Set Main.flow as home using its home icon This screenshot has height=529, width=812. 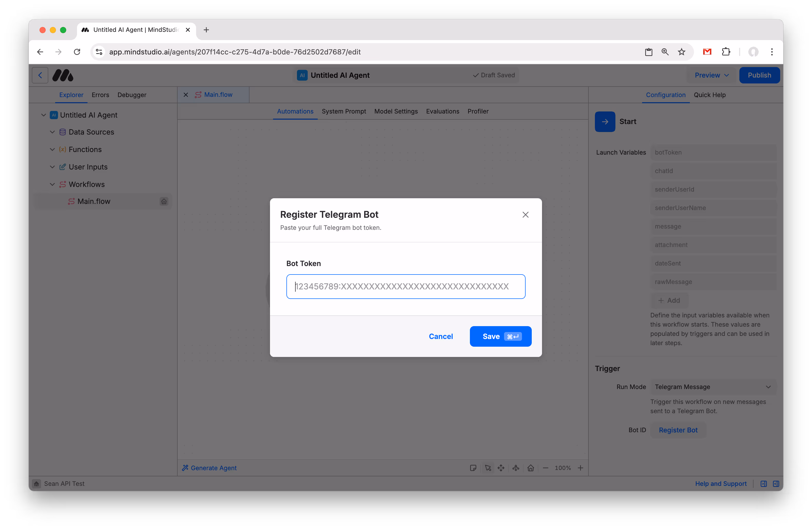[x=164, y=201]
